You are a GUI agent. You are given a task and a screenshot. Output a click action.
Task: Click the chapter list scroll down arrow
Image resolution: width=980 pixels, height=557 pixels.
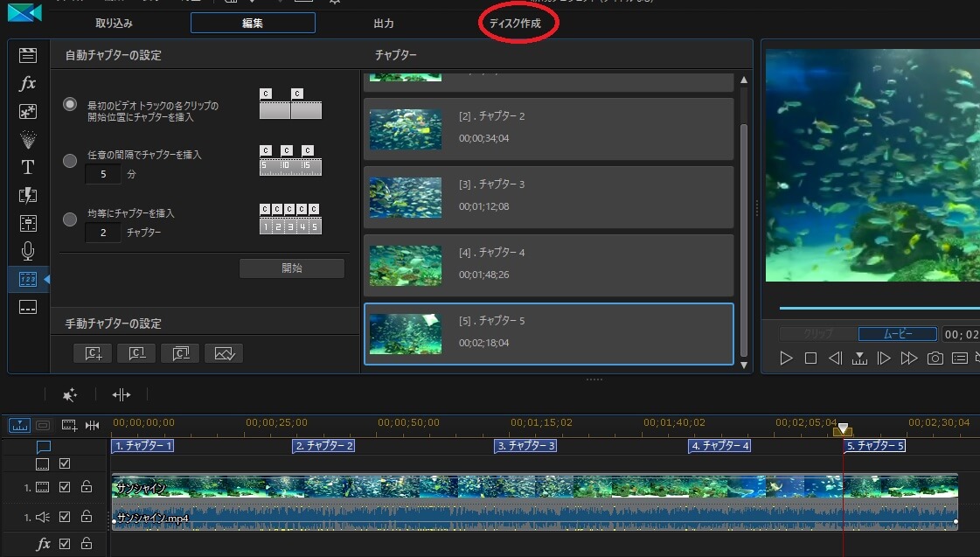tap(744, 366)
